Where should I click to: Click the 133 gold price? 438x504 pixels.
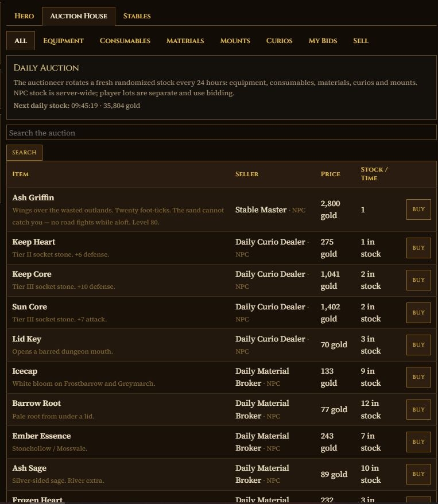click(329, 377)
